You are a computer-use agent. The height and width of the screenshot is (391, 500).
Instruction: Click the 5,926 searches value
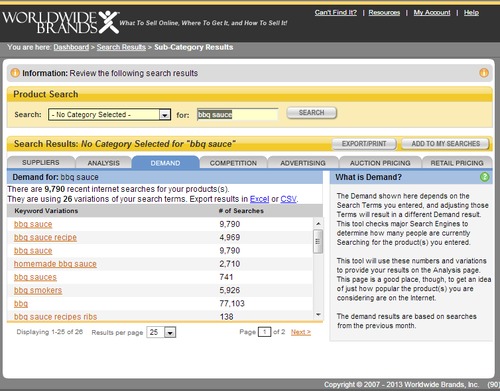230,290
